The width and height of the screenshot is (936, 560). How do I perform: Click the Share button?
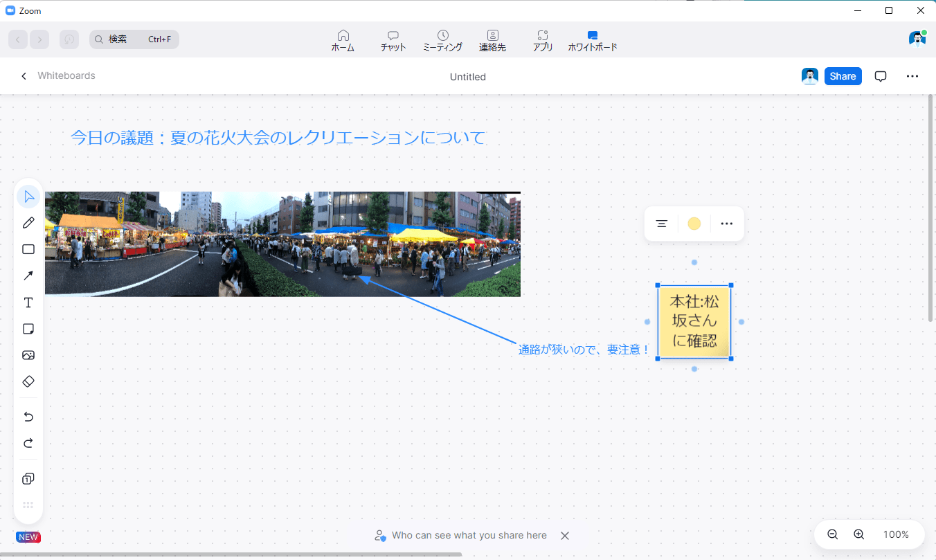click(843, 76)
